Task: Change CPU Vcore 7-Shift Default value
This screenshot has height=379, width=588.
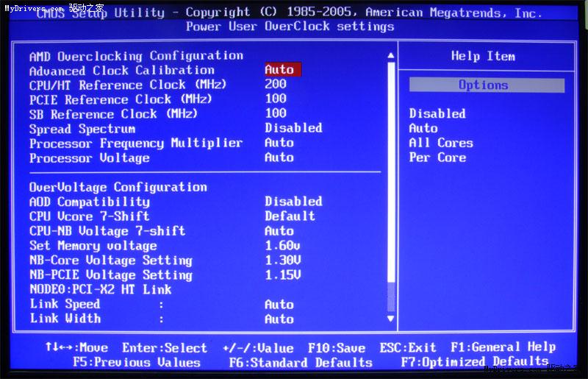Action: click(290, 216)
